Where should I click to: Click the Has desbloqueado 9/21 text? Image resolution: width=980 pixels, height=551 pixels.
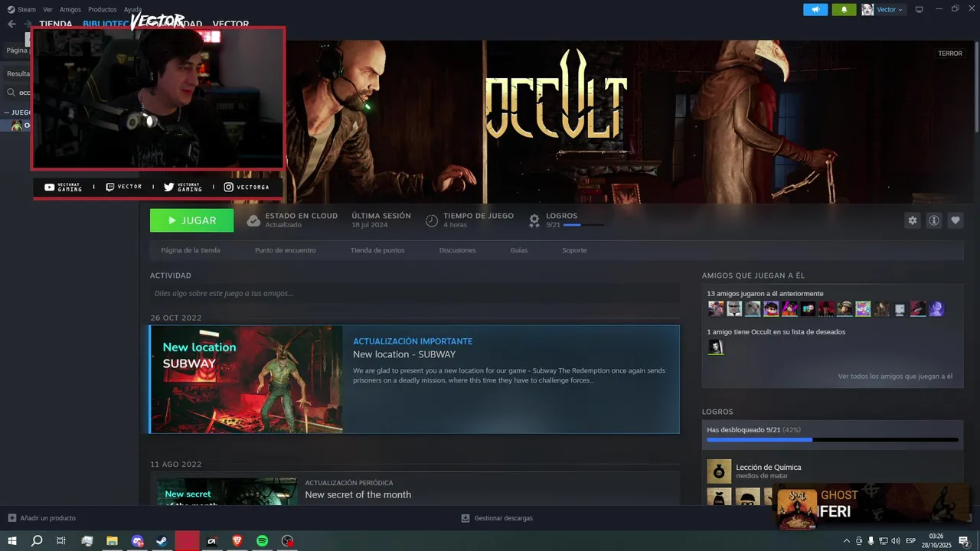(753, 430)
